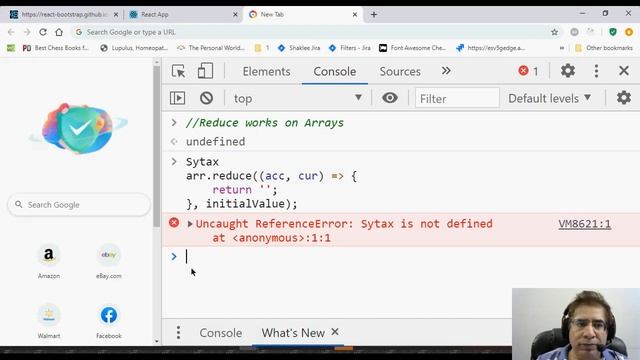Open the https://esv5gedge bookmark
640x360 pixels.
[490, 48]
